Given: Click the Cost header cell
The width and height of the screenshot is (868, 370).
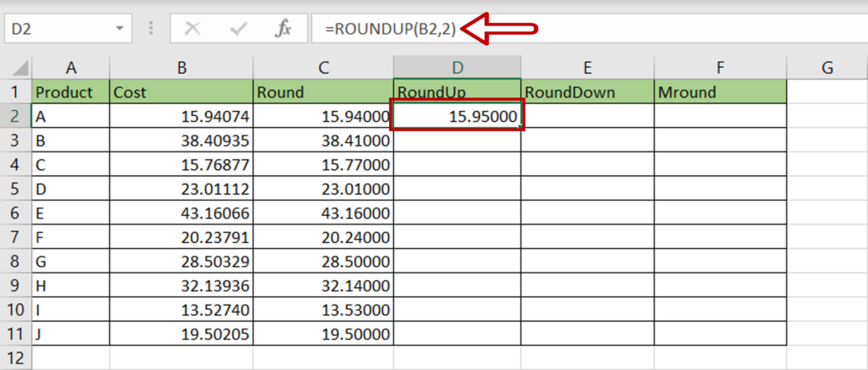Looking at the screenshot, I should tap(181, 91).
